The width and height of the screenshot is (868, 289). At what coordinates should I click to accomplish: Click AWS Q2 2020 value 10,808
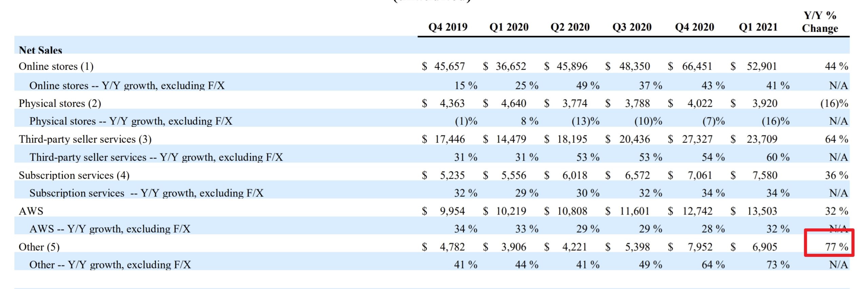click(572, 211)
